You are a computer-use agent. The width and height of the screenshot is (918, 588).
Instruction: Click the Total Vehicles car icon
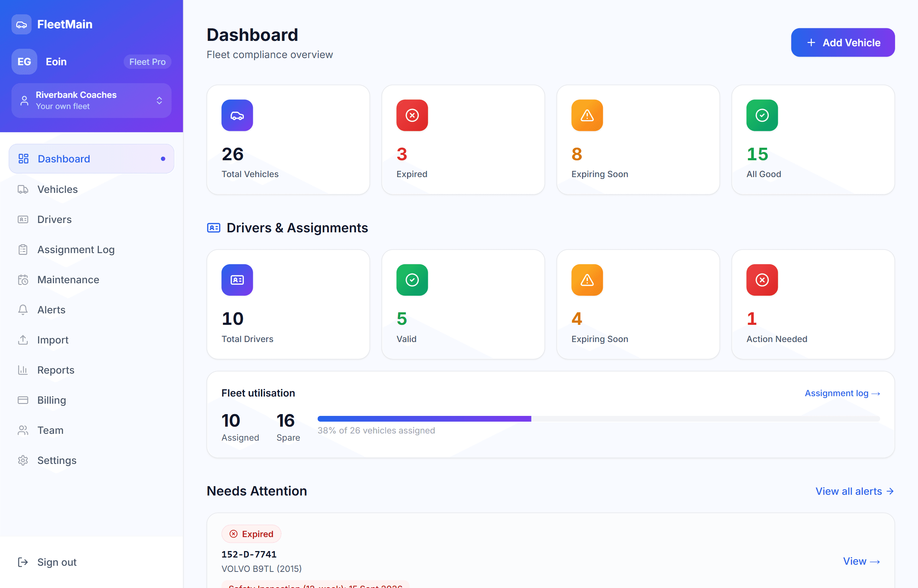click(237, 115)
